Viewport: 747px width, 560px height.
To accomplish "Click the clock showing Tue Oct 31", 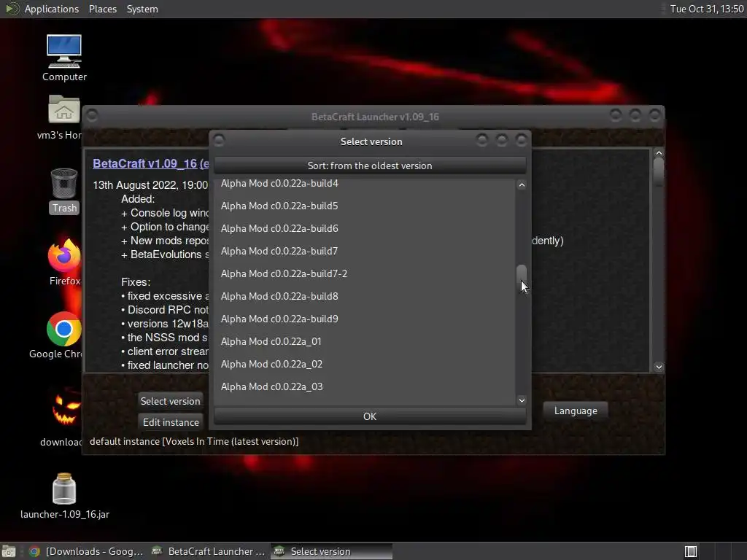I will click(x=706, y=9).
